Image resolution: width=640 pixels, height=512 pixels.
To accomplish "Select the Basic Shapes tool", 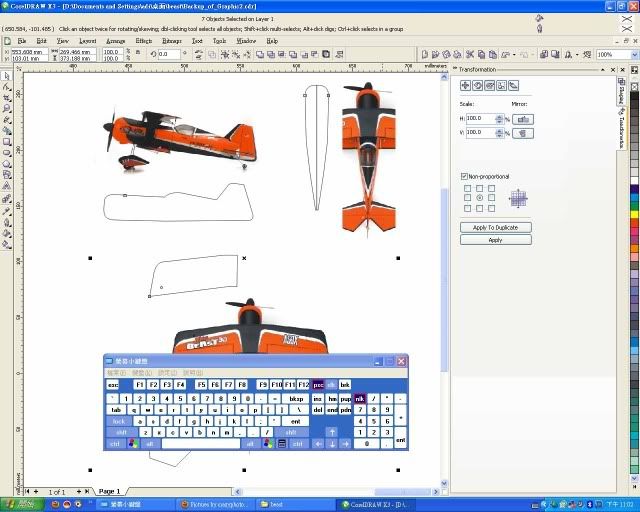I will click(7, 175).
